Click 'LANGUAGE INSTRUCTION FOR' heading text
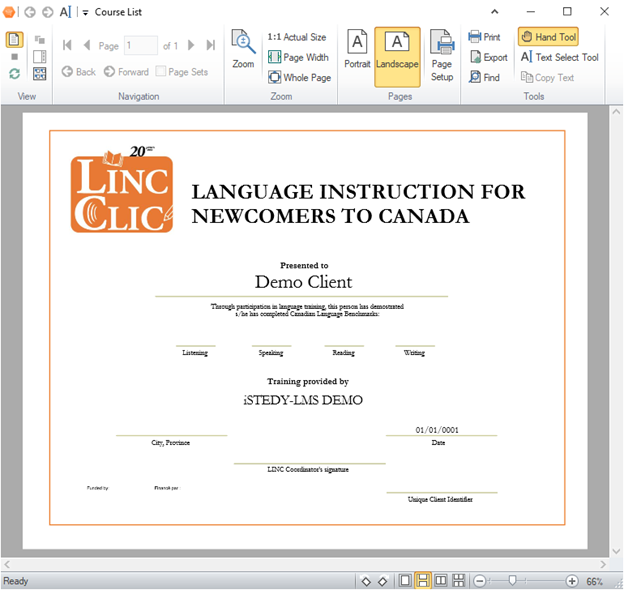The width and height of the screenshot is (624, 590). pyautogui.click(x=358, y=192)
